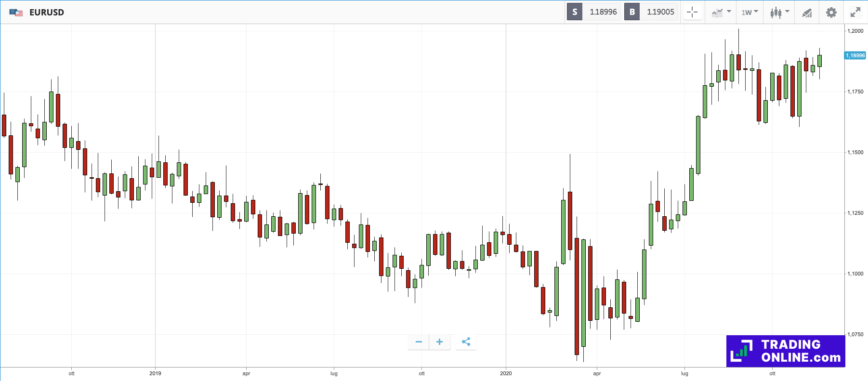Click the zoom-in plus control

pyautogui.click(x=439, y=342)
